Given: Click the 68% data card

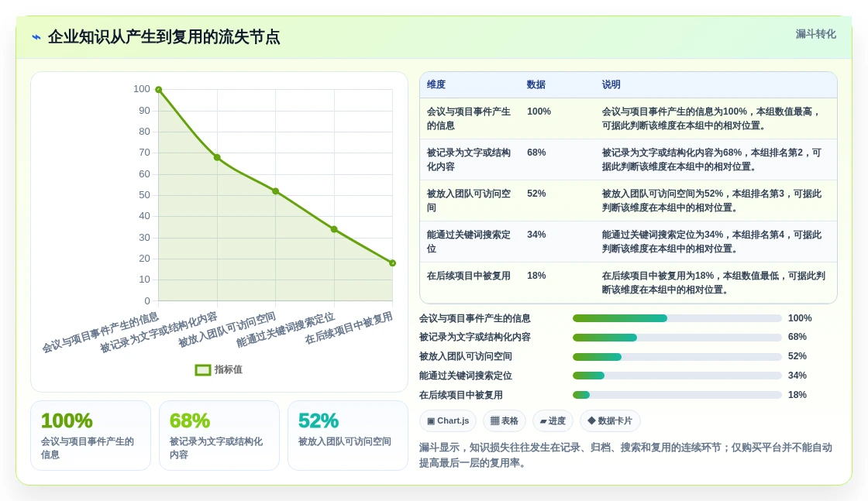Looking at the screenshot, I should pyautogui.click(x=219, y=436).
